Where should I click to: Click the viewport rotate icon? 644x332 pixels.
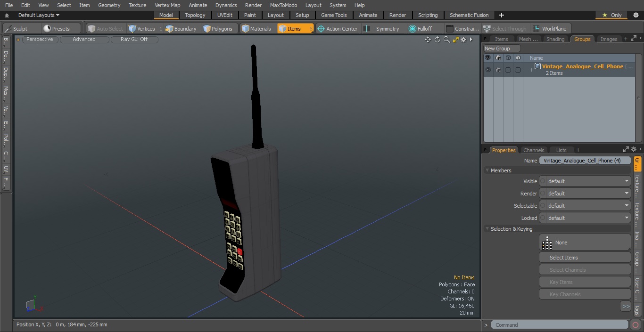coord(437,40)
